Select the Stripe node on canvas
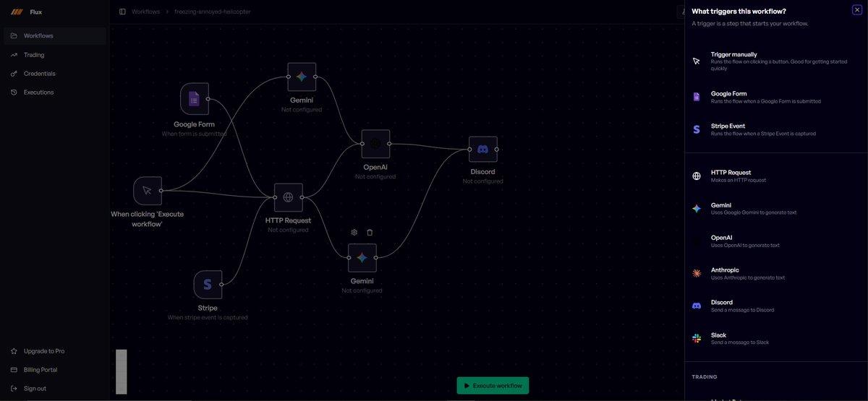The width and height of the screenshot is (868, 401). click(x=208, y=285)
